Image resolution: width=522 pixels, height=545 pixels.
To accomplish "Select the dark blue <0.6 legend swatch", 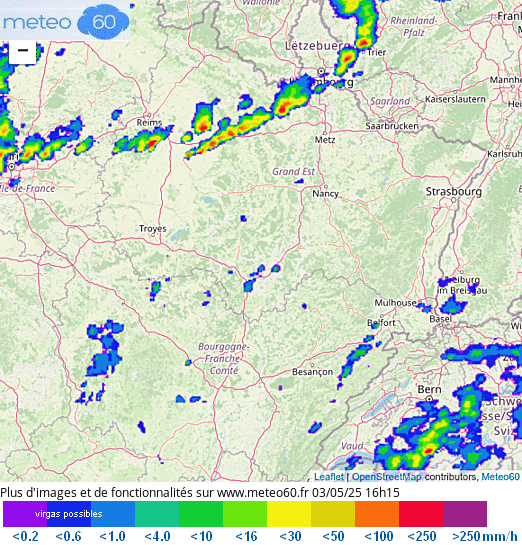I will click(x=69, y=514).
